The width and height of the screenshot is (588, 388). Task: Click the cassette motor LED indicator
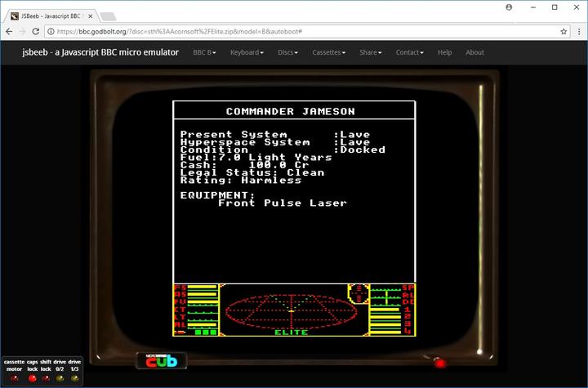tap(14, 378)
